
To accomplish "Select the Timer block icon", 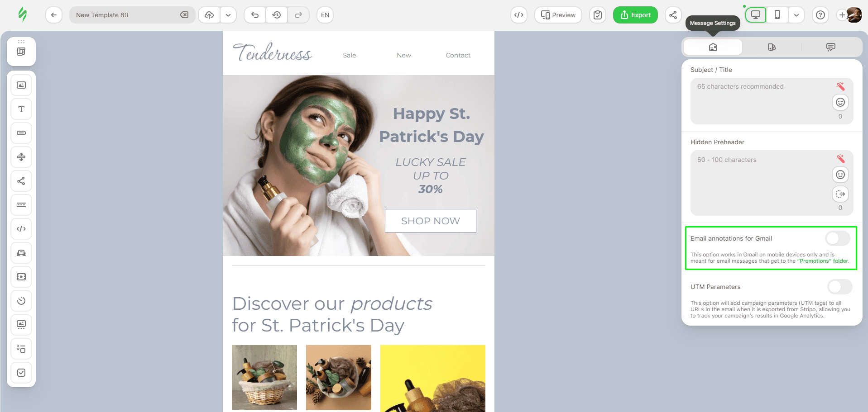I will point(21,301).
